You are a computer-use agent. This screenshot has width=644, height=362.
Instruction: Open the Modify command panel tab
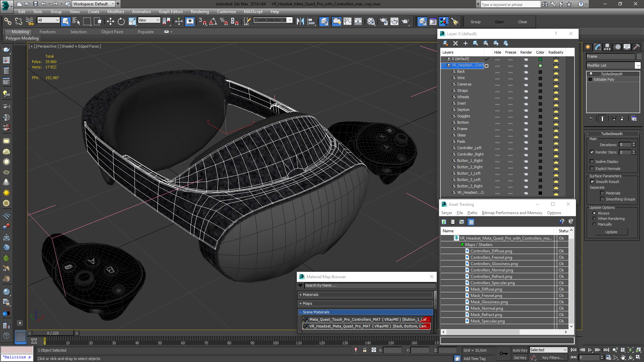[597, 47]
